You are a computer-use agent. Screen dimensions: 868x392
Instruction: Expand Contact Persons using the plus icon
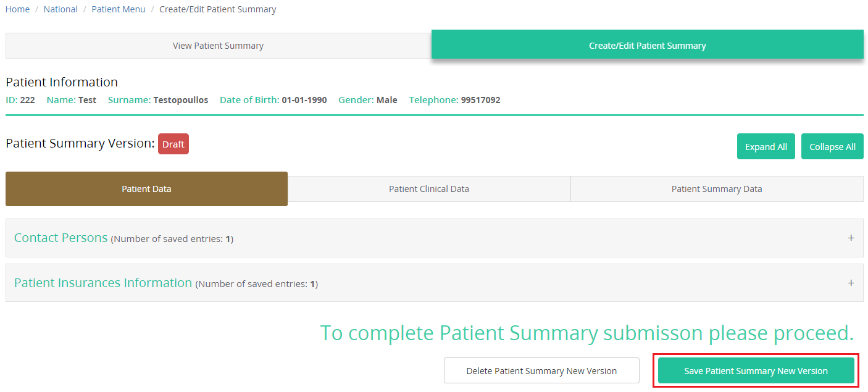coord(851,238)
